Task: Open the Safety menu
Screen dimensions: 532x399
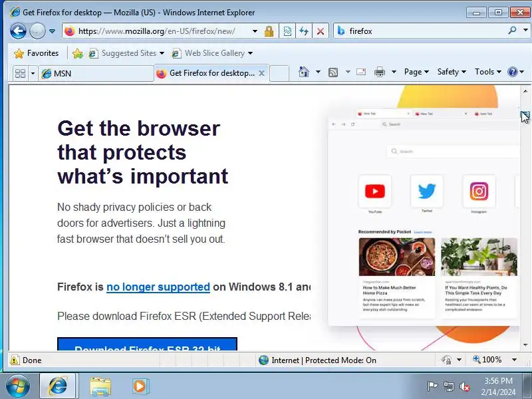Action: pyautogui.click(x=452, y=72)
